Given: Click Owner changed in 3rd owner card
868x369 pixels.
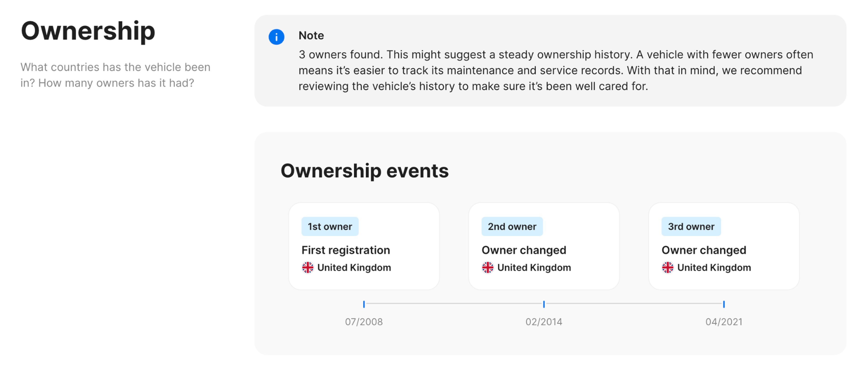Looking at the screenshot, I should tap(704, 250).
